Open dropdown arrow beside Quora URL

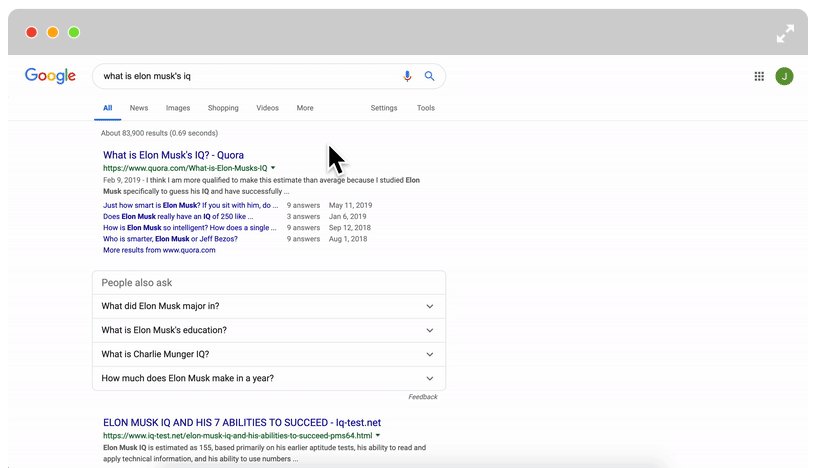273,168
